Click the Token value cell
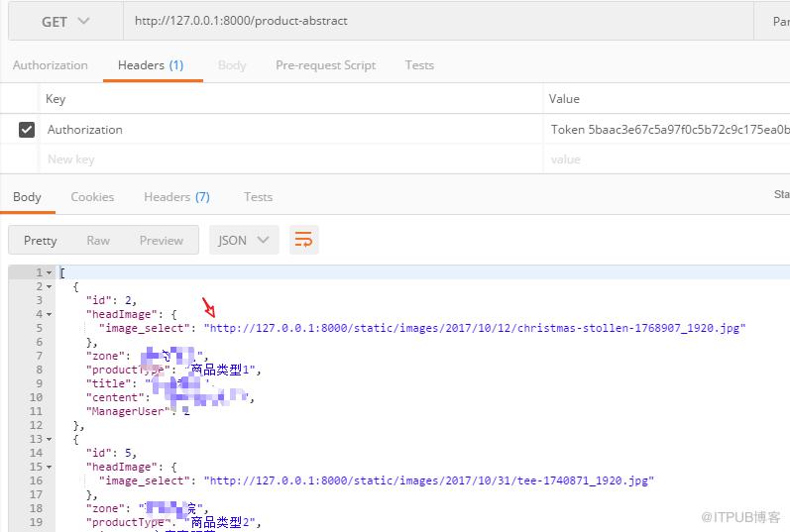This screenshot has height=532, width=790. (x=667, y=130)
